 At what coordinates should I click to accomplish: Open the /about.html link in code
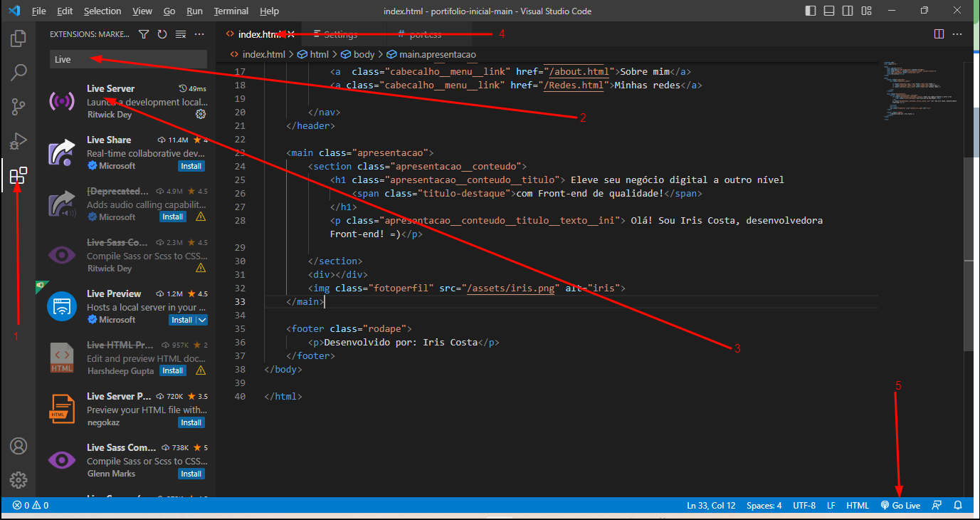point(580,71)
